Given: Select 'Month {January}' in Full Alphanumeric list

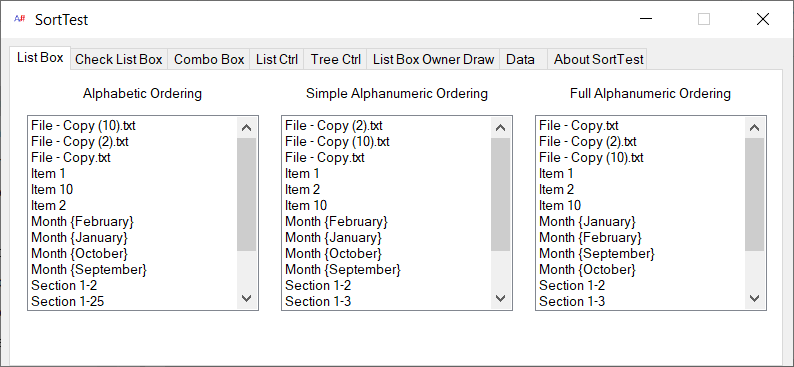Looking at the screenshot, I should point(641,221).
